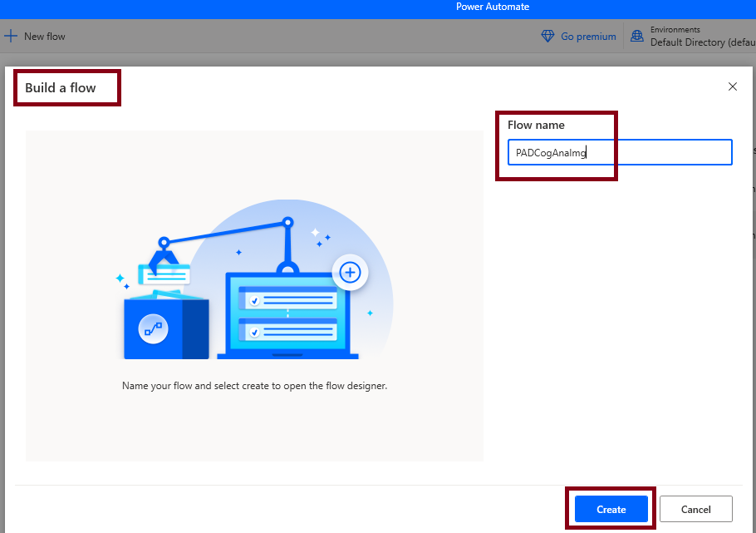Click the 'Name your flow and select create' text
Image resolution: width=756 pixels, height=533 pixels.
click(x=254, y=386)
